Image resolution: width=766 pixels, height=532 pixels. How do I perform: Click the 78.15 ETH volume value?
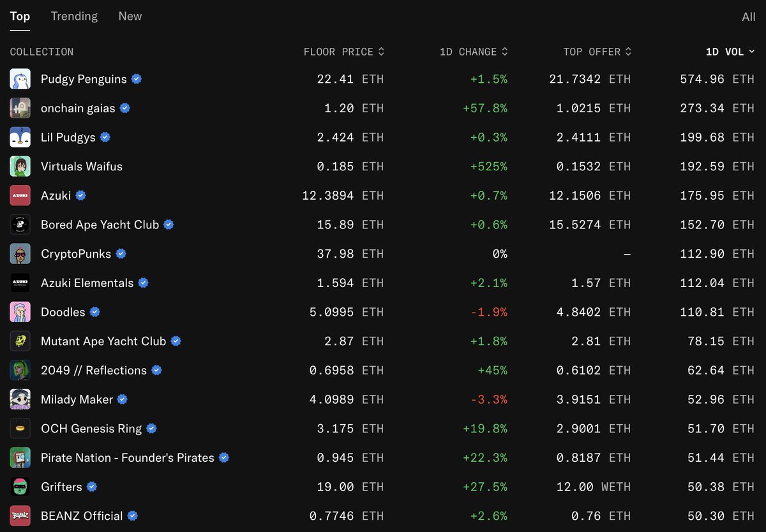(721, 341)
